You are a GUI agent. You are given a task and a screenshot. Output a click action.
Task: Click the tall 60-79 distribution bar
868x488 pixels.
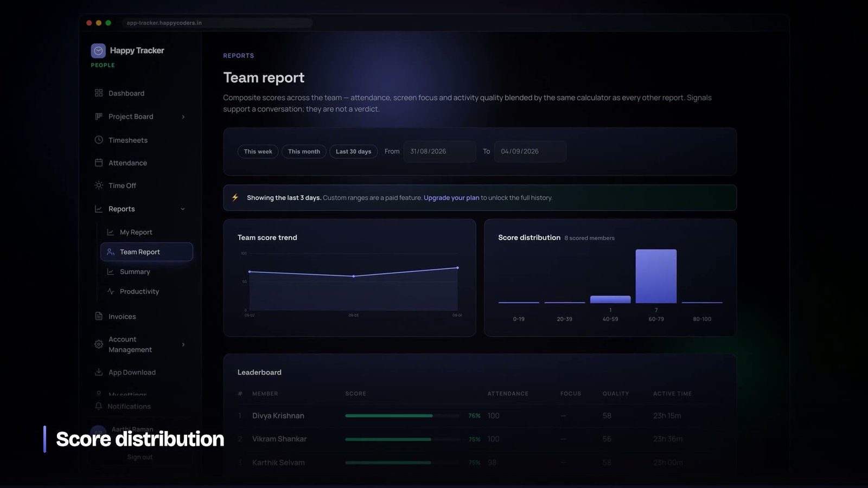[656, 276]
